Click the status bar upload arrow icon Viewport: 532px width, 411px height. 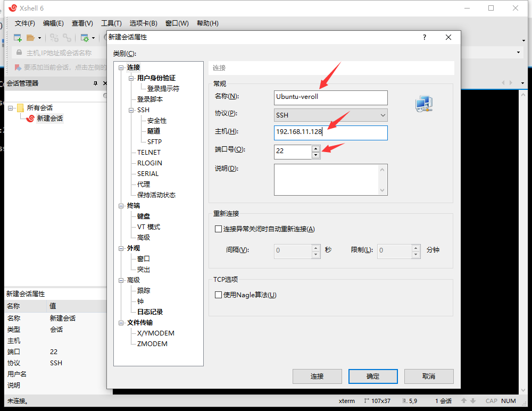tap(464, 401)
